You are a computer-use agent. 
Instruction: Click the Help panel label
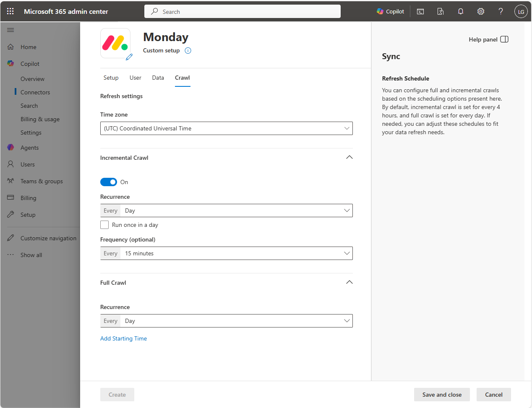tap(483, 39)
